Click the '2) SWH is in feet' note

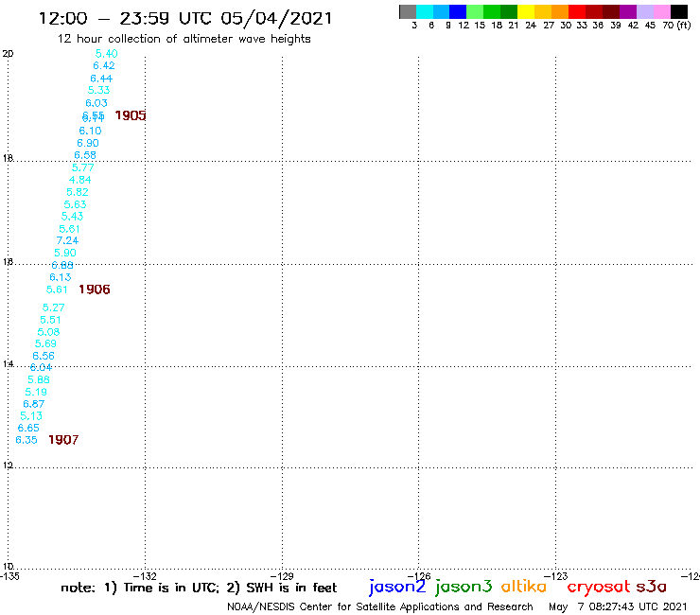click(x=282, y=588)
